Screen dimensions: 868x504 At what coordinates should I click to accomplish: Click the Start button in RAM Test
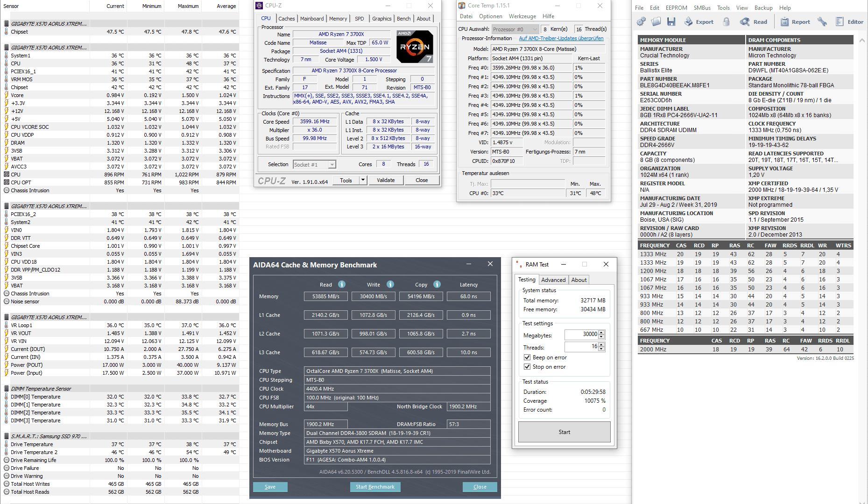[564, 432]
